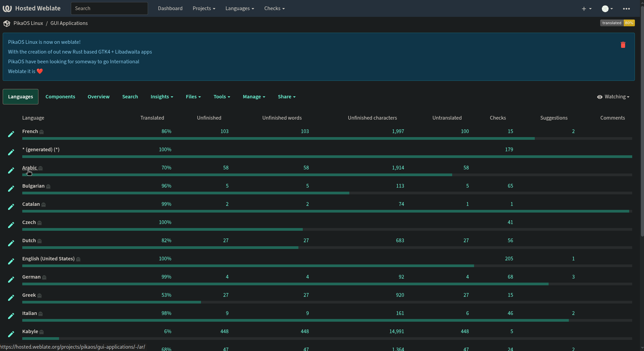Click the Kabyle translation progress bar
The height and width of the screenshot is (351, 644).
click(x=327, y=339)
